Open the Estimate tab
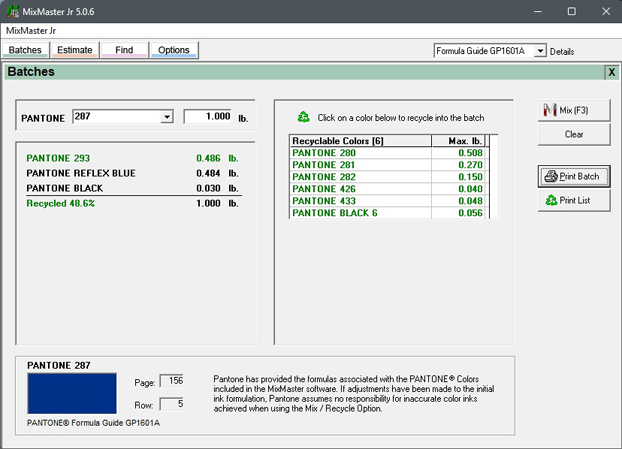 pos(75,50)
